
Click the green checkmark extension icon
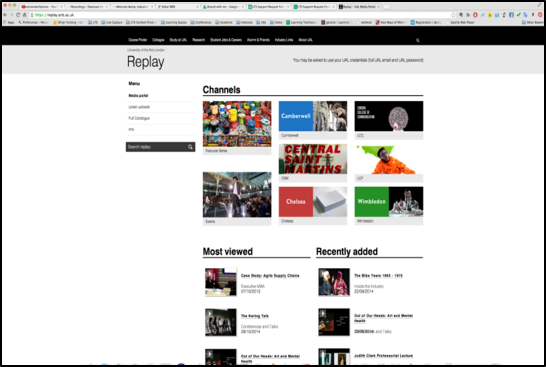pos(518,15)
